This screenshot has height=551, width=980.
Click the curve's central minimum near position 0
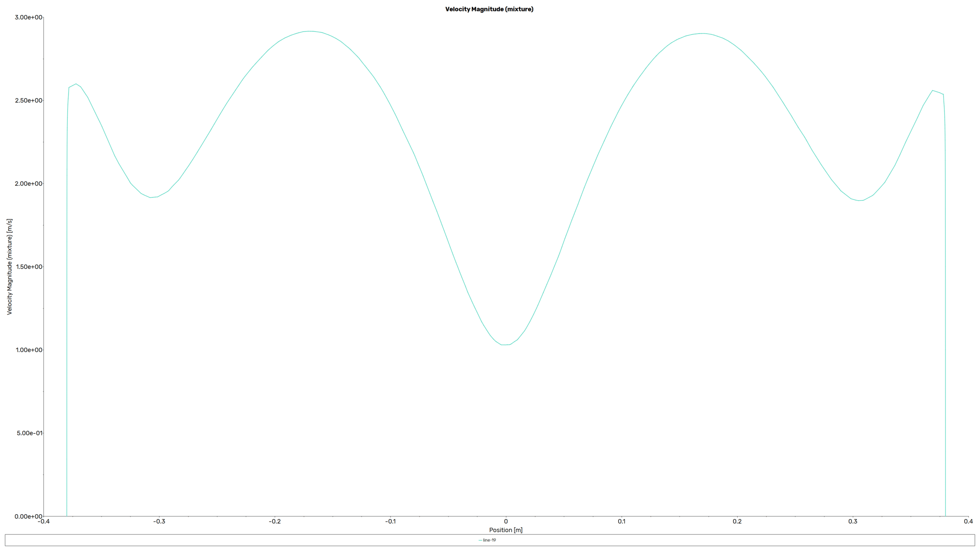click(x=505, y=345)
